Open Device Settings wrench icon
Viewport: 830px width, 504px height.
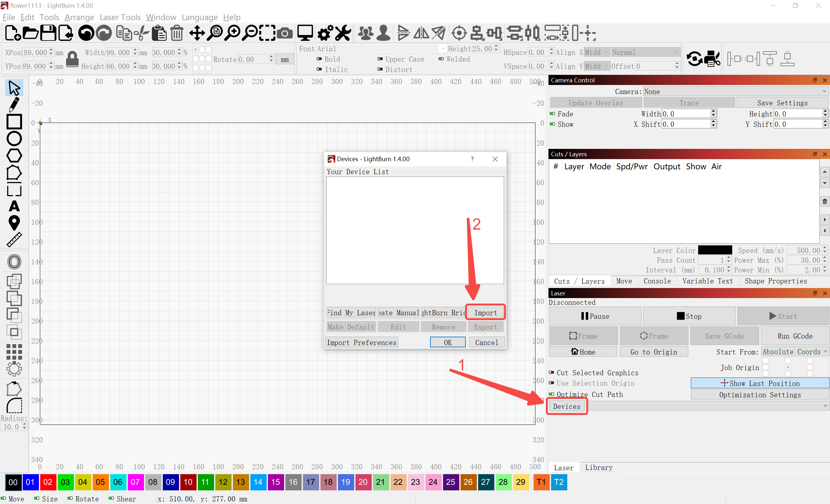tap(343, 33)
